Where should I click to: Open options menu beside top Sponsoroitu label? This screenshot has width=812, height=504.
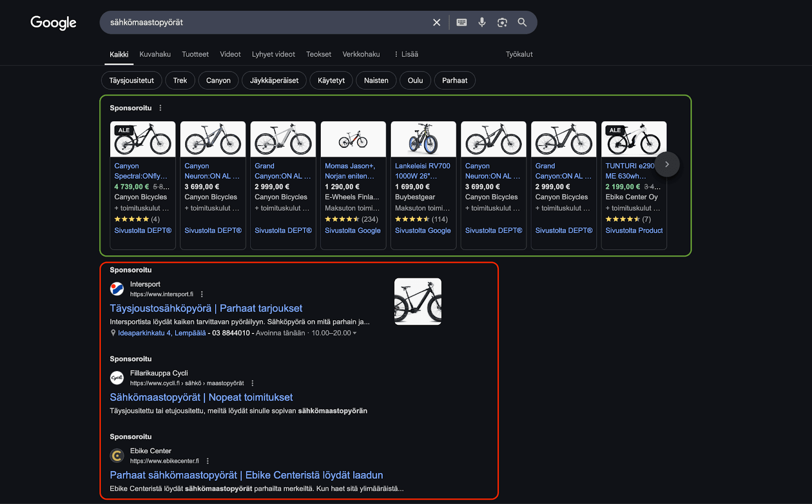pos(160,108)
